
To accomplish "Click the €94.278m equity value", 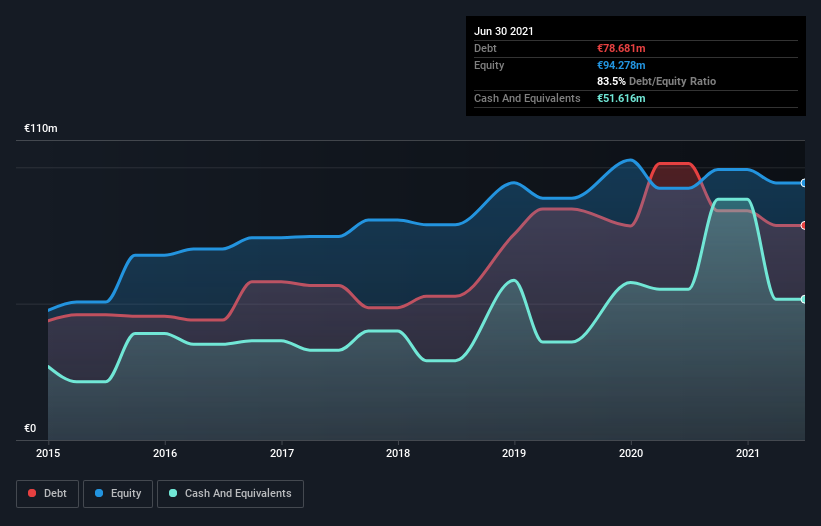I will [x=621, y=65].
